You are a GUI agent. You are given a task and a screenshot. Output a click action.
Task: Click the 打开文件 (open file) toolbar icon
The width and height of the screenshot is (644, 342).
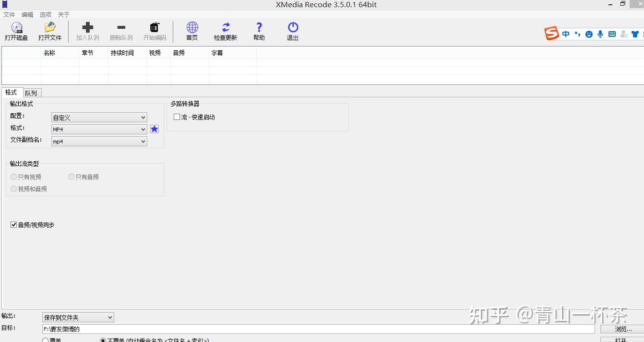[50, 28]
